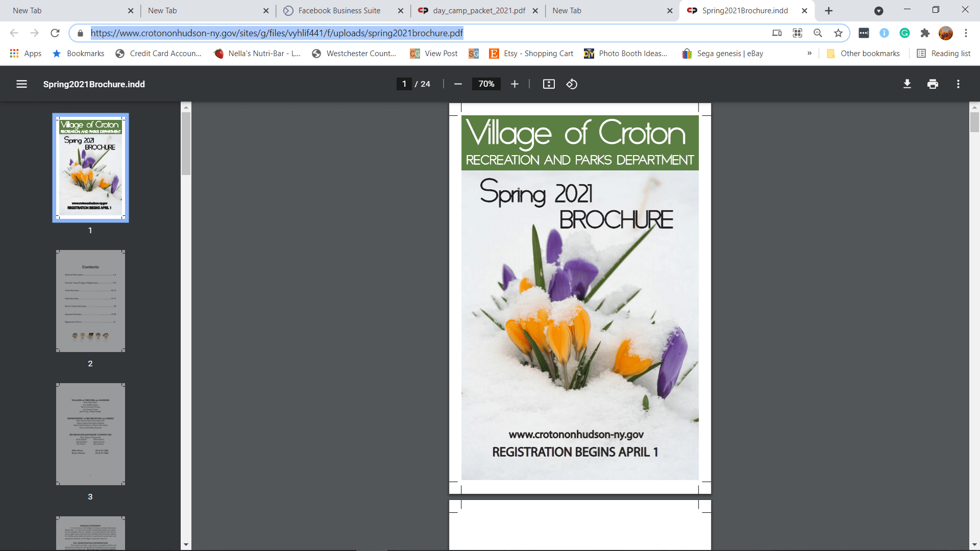
Task: Open the PDF viewer hamburger menu
Action: [x=21, y=84]
